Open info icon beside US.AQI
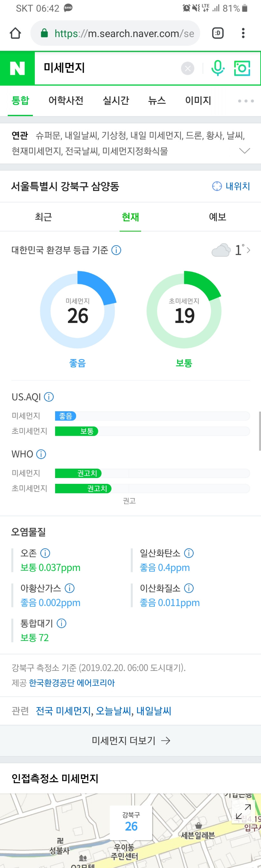 point(49,397)
